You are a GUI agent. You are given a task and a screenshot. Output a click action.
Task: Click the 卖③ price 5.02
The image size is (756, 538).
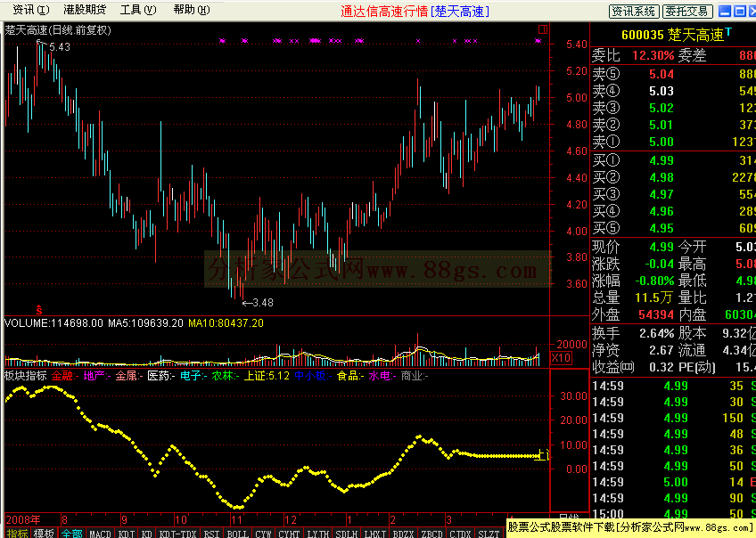pos(661,108)
